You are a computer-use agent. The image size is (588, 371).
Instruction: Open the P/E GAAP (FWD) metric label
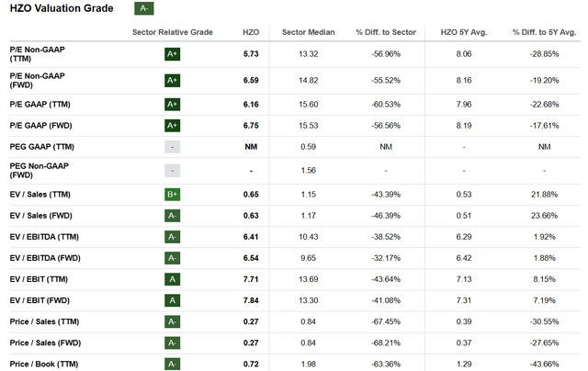tap(40, 126)
